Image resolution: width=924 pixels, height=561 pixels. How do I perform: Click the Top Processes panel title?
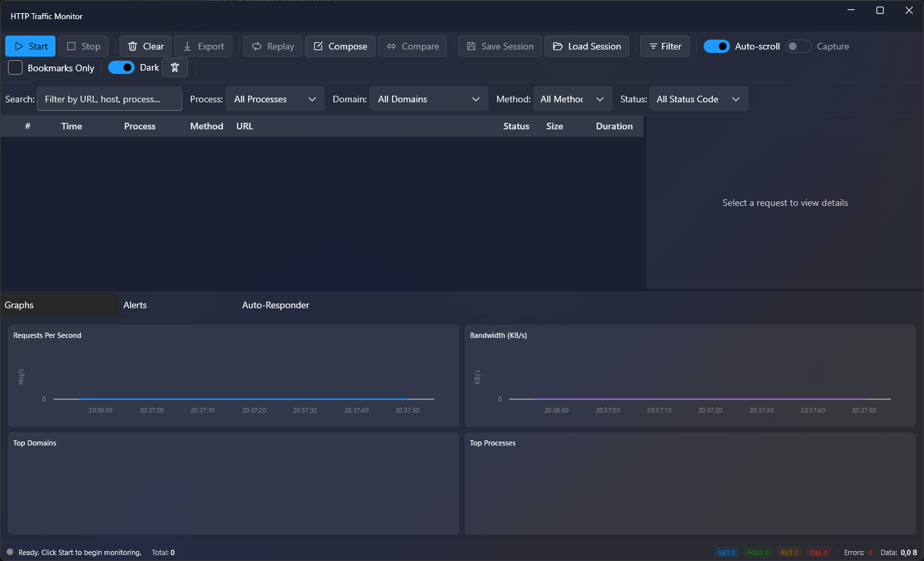(492, 443)
